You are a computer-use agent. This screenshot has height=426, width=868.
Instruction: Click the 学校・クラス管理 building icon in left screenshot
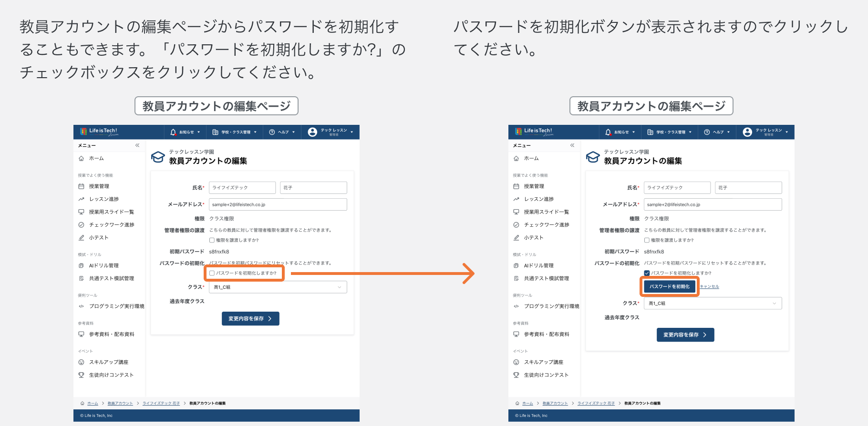click(x=215, y=132)
